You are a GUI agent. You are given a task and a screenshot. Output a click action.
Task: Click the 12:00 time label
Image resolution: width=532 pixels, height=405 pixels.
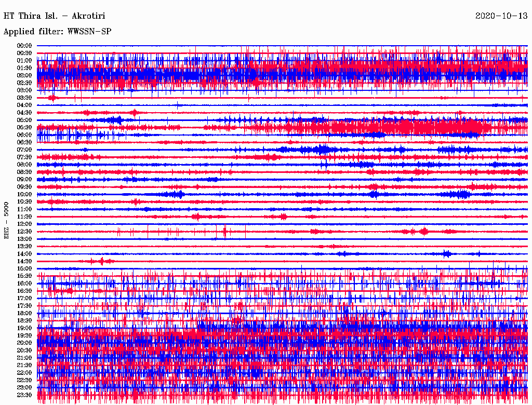[x=24, y=224]
